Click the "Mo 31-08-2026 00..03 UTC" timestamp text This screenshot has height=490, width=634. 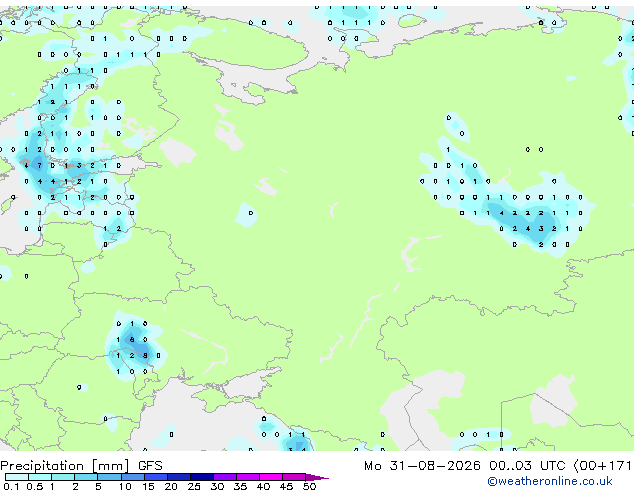pos(465,466)
